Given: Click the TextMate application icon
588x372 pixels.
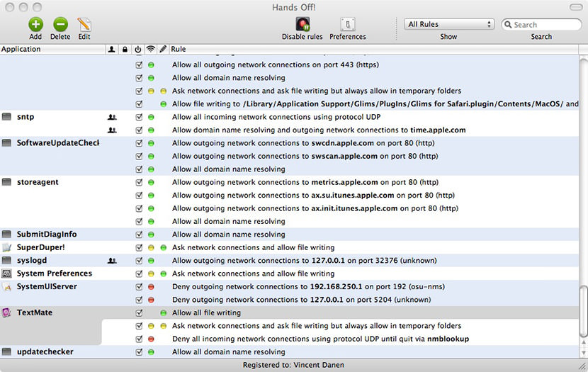Looking at the screenshot, I should 6,312.
